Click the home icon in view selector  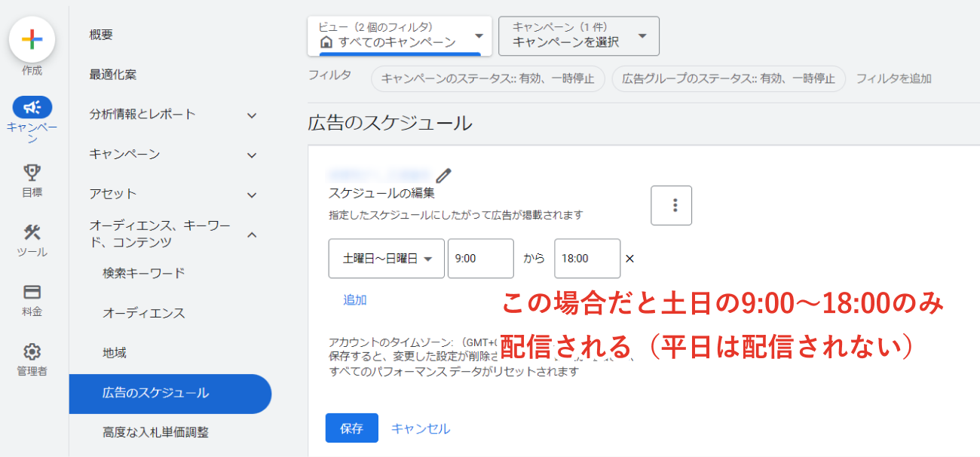(326, 42)
